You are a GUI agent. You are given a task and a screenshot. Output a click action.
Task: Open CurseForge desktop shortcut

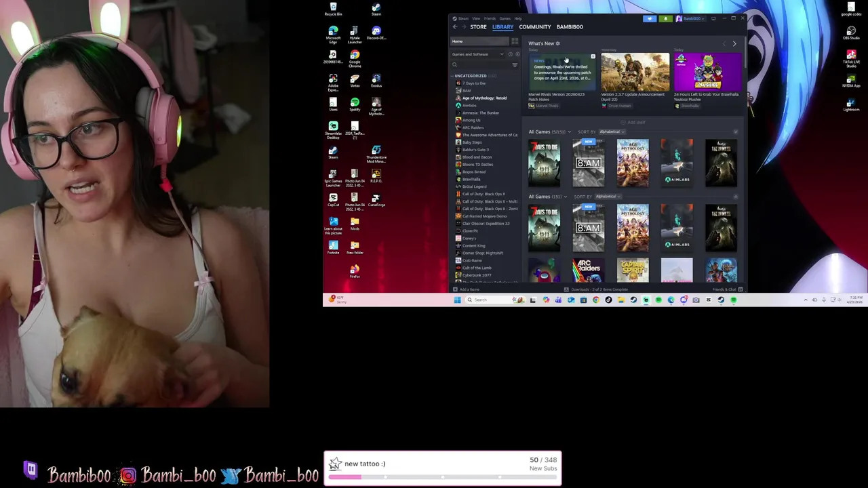(x=376, y=200)
